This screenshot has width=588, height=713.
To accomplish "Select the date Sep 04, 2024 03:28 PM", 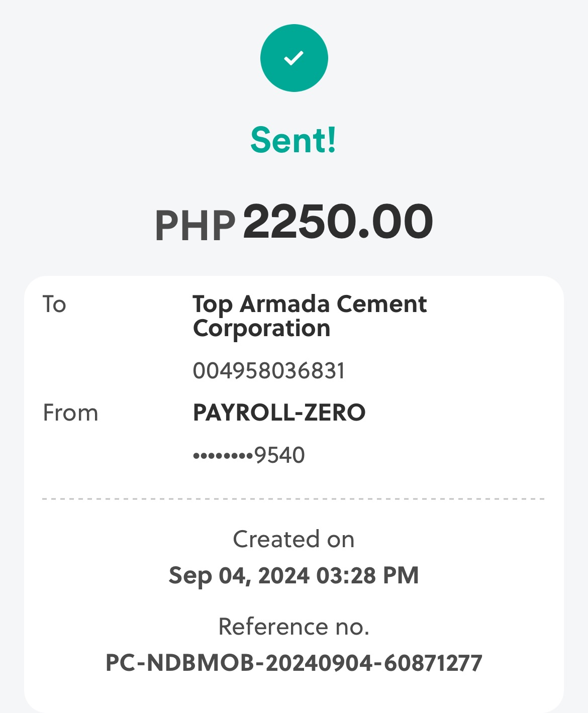I will (x=293, y=575).
